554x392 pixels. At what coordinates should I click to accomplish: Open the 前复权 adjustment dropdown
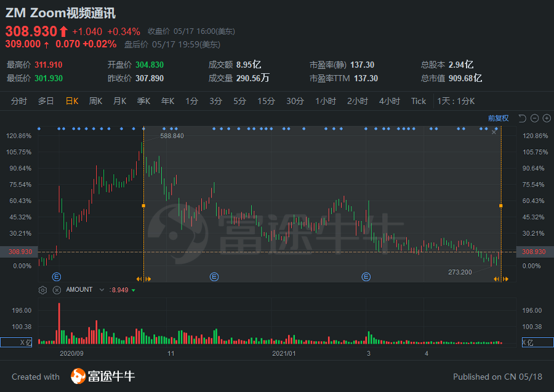pos(499,118)
